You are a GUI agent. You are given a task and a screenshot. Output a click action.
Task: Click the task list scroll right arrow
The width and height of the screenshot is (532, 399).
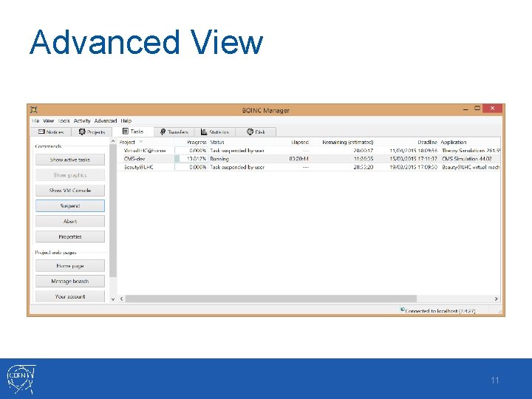tap(496, 299)
